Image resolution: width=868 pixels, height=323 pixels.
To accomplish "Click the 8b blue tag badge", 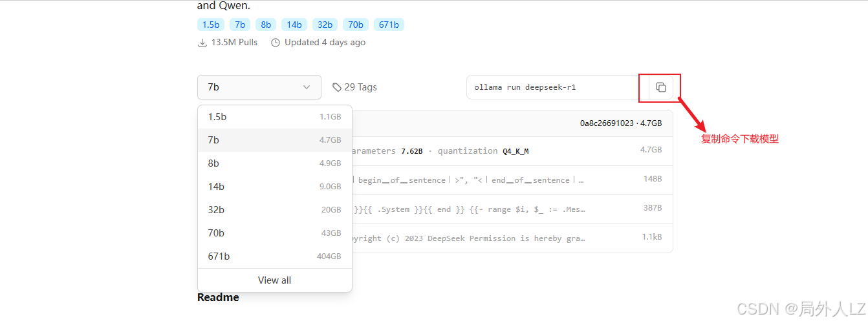I will tap(266, 25).
